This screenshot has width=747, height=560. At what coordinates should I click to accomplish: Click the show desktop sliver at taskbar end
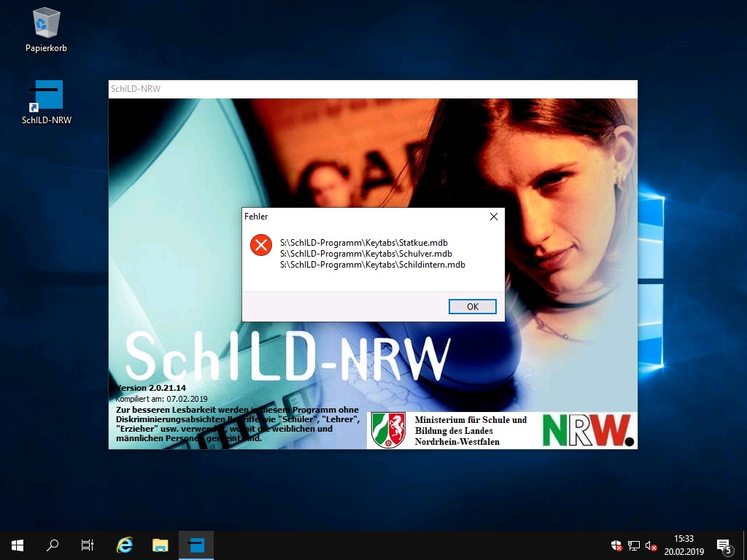point(745,545)
